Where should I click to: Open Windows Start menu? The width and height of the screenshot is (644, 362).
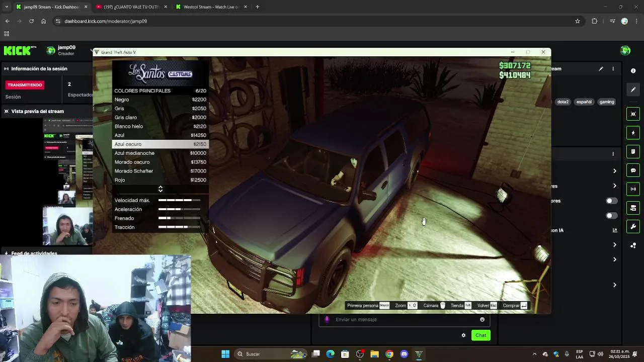coord(225,354)
